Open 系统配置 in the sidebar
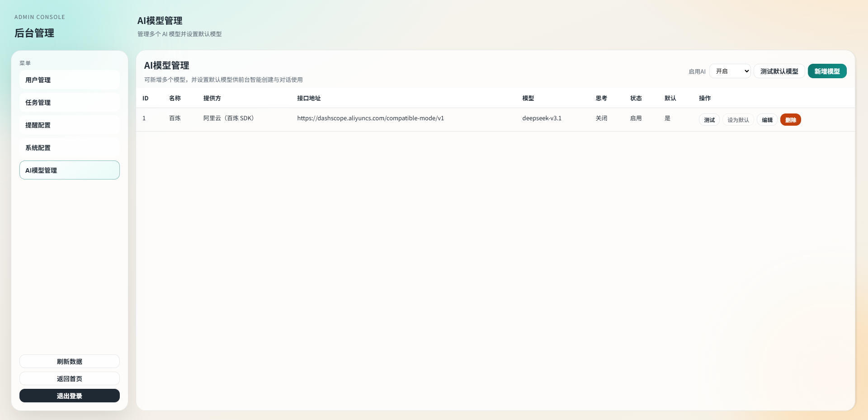The image size is (868, 420). click(69, 148)
